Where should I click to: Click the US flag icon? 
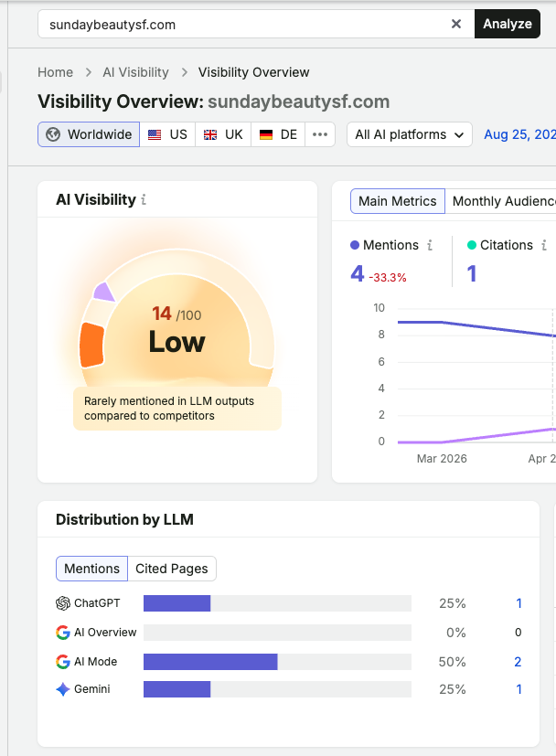click(155, 134)
